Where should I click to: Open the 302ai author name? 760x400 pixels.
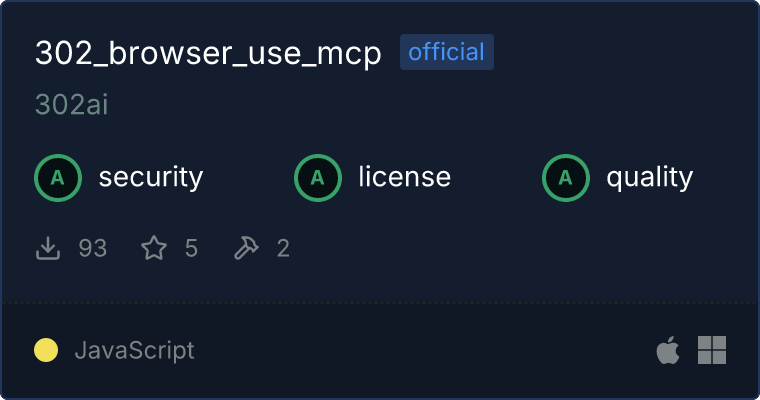click(72, 104)
